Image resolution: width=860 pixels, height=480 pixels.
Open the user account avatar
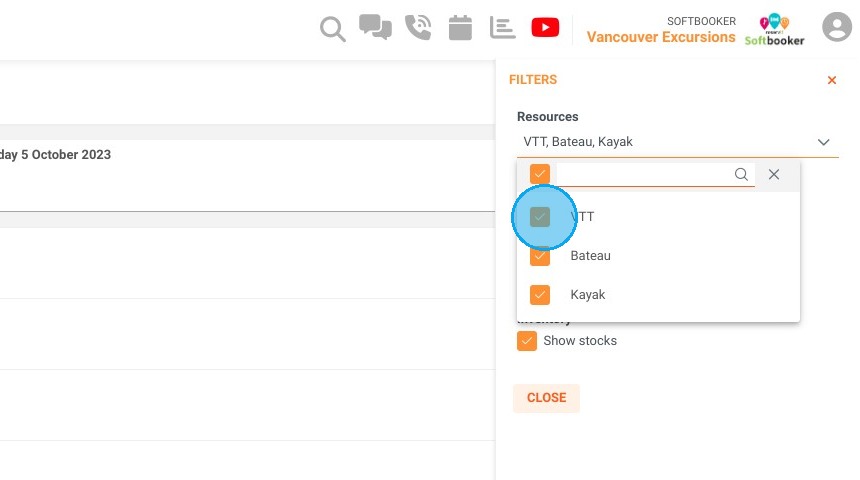pyautogui.click(x=837, y=27)
